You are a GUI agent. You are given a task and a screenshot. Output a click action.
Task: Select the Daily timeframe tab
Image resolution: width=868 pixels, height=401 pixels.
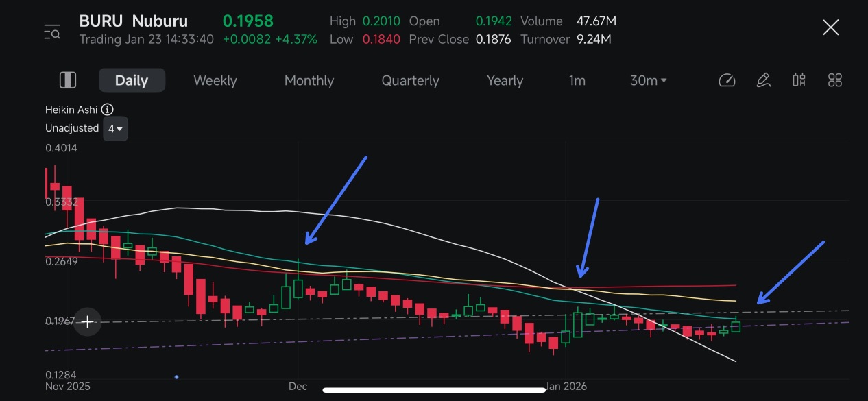pos(132,80)
